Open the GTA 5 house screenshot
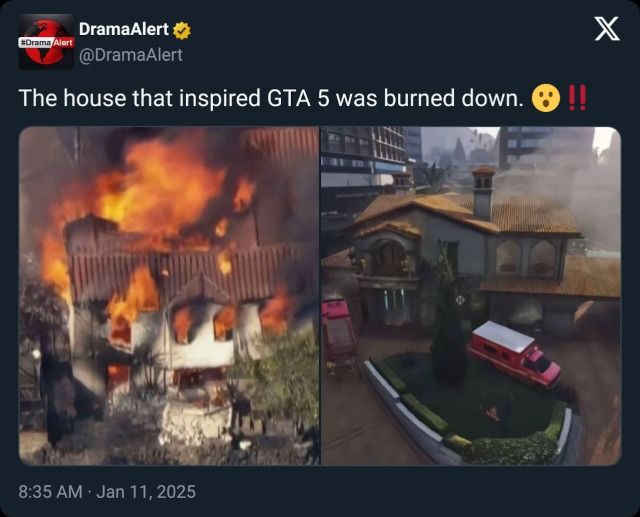 pyautogui.click(x=471, y=296)
